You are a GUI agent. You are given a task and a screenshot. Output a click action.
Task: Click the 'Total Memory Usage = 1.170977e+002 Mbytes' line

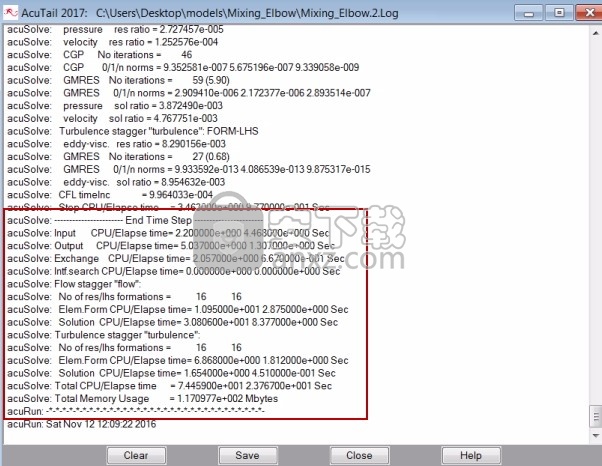(x=142, y=398)
